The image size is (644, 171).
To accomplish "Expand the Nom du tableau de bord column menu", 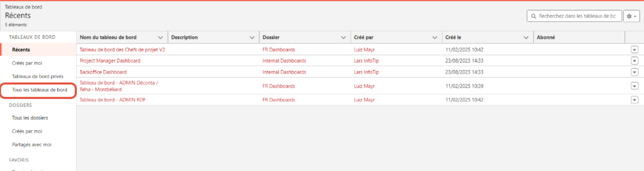I will (x=160, y=37).
